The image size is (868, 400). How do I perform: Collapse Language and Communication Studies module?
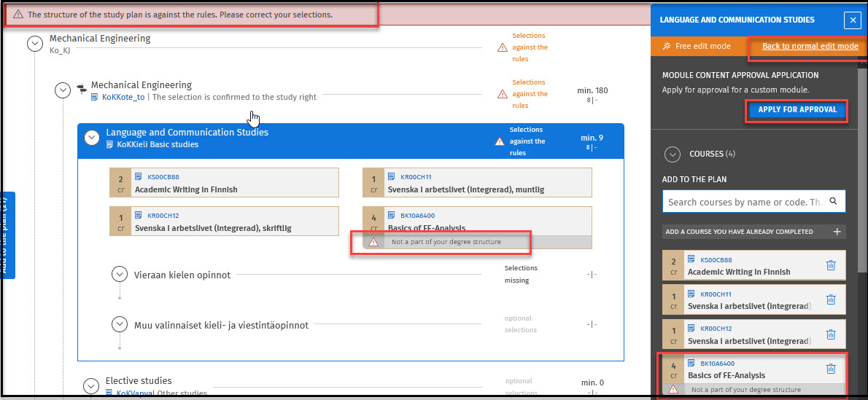[92, 138]
